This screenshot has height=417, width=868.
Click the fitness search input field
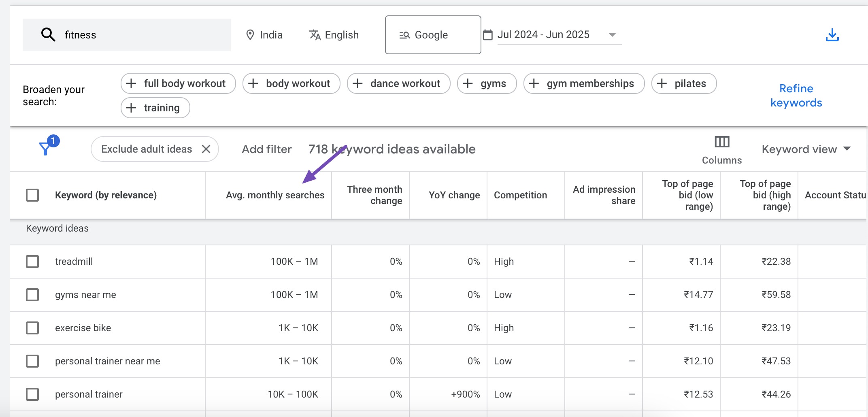(x=127, y=35)
